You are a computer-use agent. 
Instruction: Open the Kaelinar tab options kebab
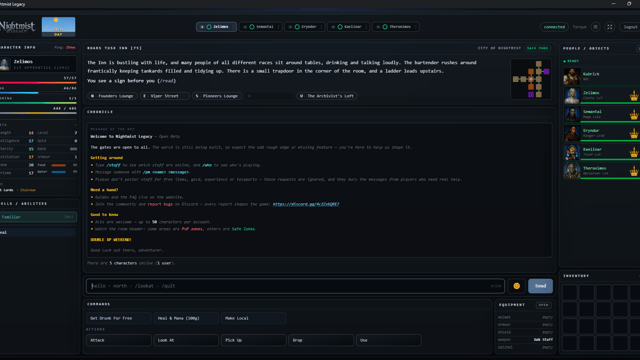pyautogui.click(x=367, y=27)
